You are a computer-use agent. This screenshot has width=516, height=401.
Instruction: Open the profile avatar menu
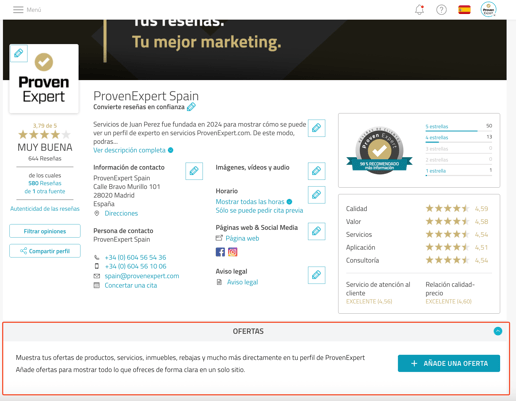(488, 9)
